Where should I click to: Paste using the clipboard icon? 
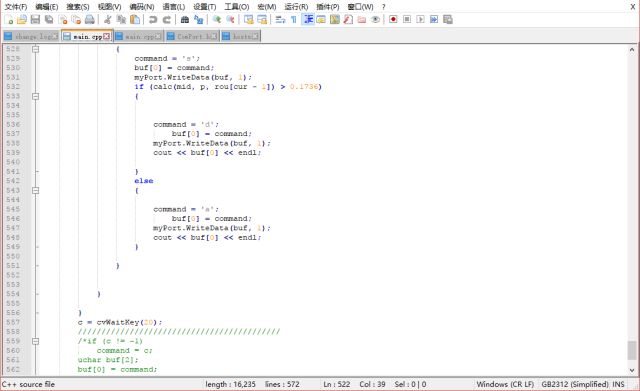(x=135, y=20)
